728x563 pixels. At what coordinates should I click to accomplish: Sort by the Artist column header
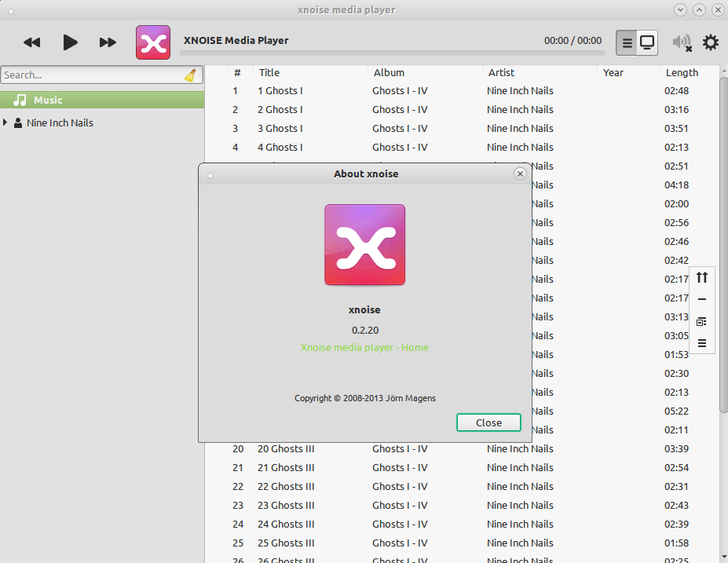(501, 72)
